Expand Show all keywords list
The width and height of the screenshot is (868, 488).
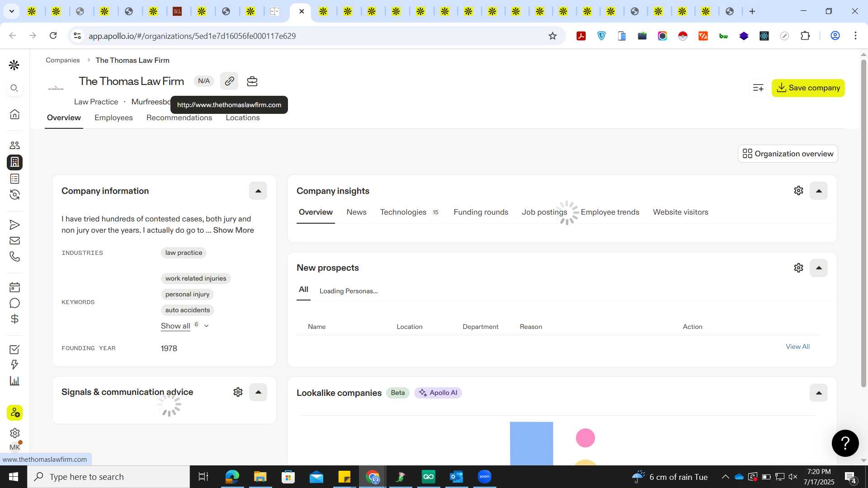(184, 326)
